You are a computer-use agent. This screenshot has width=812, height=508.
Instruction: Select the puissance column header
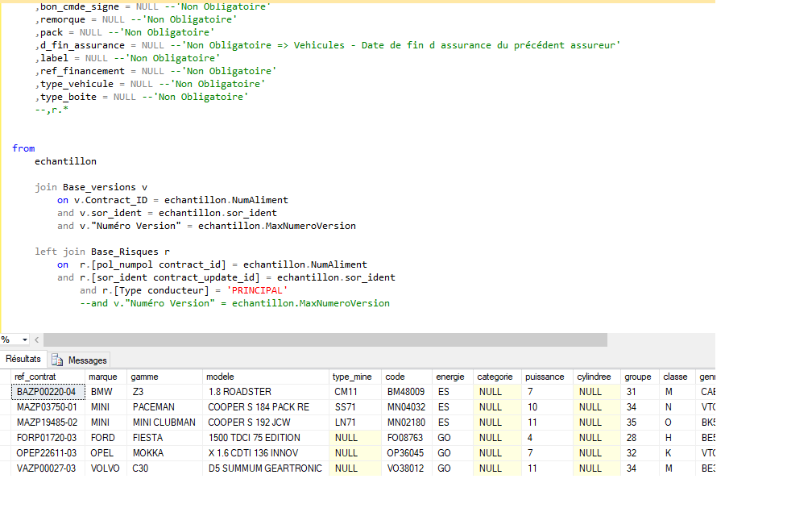point(547,377)
